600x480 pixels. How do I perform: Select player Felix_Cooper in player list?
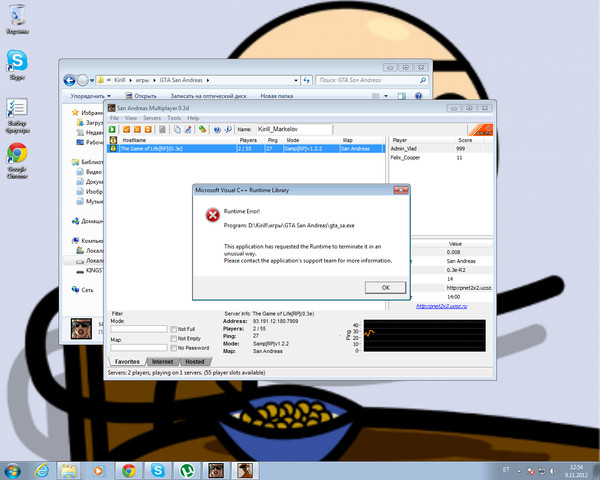coord(441,158)
